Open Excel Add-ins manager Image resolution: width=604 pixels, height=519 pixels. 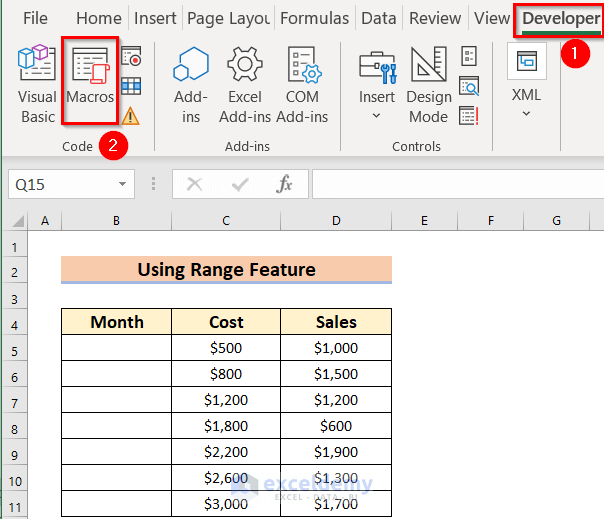[245, 85]
